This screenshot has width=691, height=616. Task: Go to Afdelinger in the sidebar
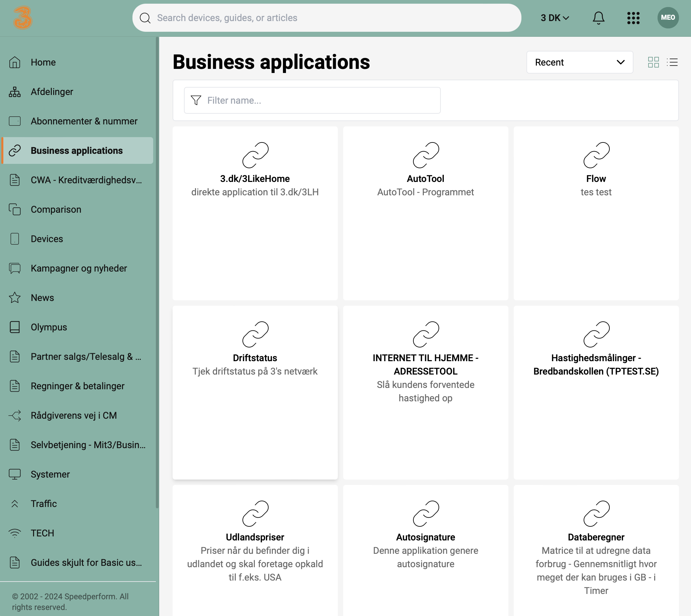[x=52, y=92]
